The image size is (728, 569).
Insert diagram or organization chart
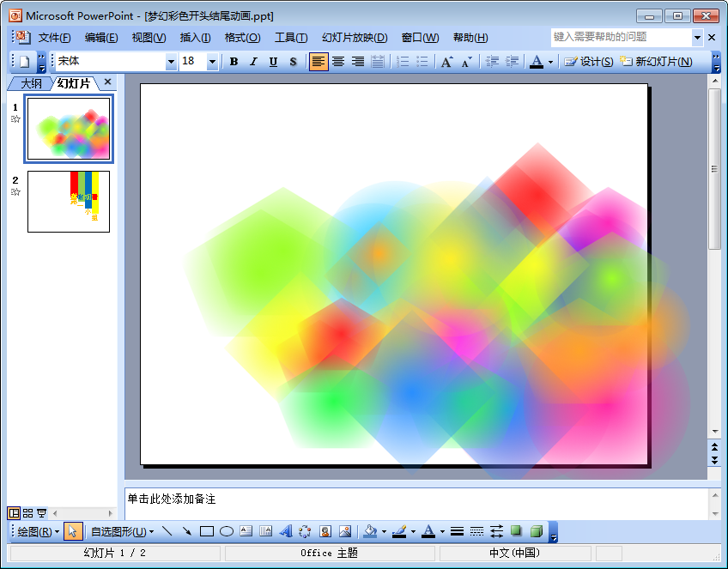[x=305, y=531]
